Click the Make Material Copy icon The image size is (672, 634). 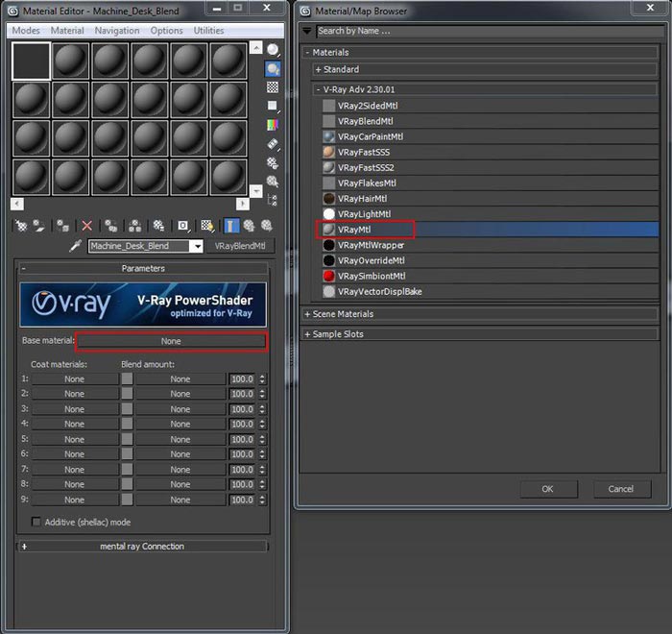[x=111, y=226]
